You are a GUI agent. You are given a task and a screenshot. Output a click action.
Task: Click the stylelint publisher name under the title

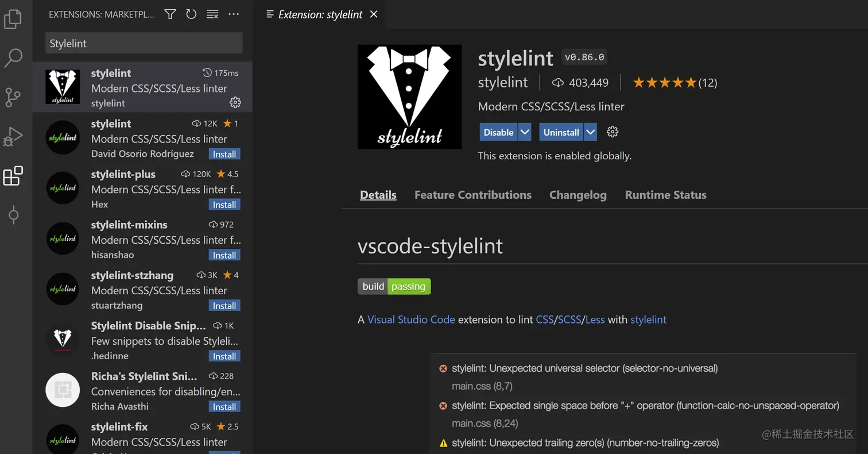point(503,83)
